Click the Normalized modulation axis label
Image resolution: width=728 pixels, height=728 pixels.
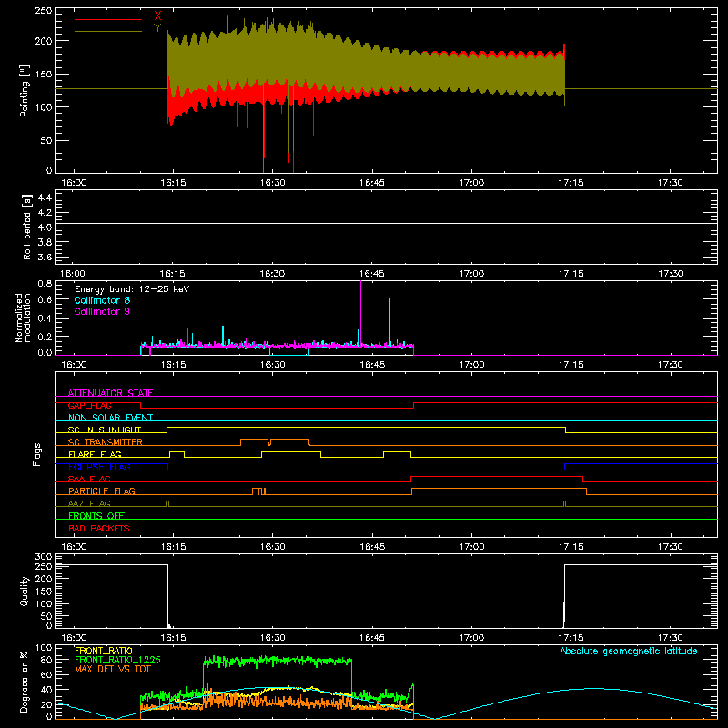pyautogui.click(x=23, y=318)
